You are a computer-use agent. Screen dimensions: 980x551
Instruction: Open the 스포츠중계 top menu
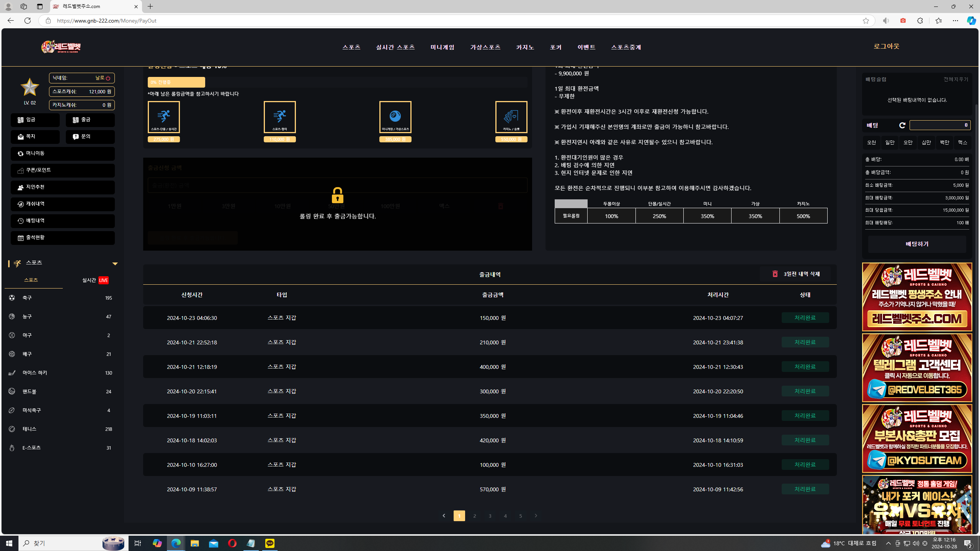tap(626, 47)
